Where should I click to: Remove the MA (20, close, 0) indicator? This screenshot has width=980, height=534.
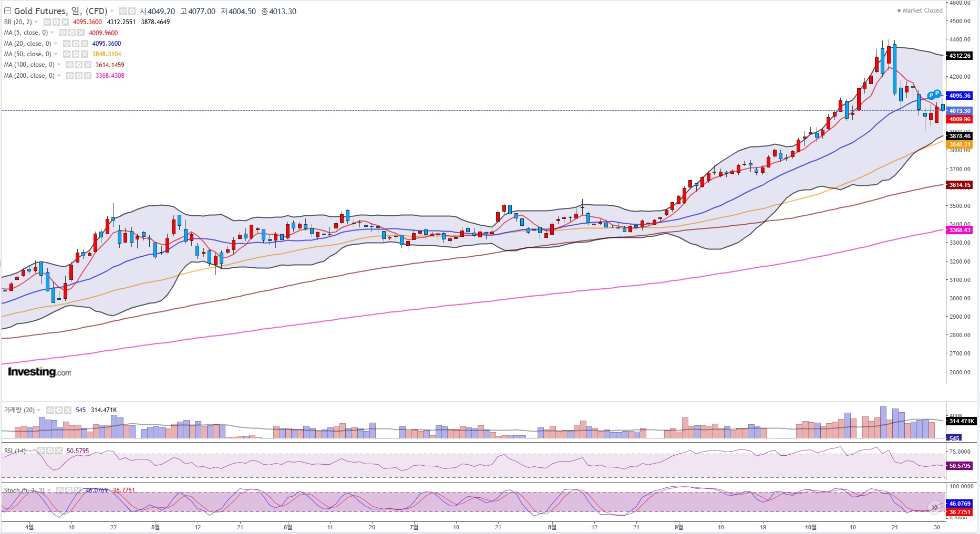pos(85,44)
